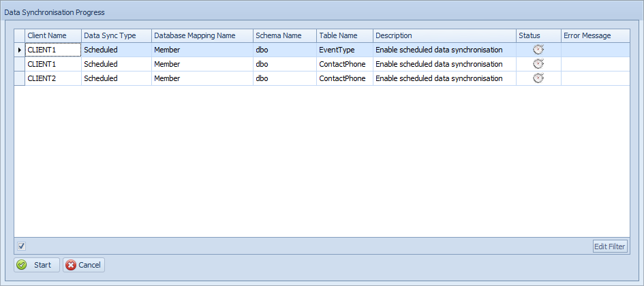Click the Cancel button

click(84, 265)
